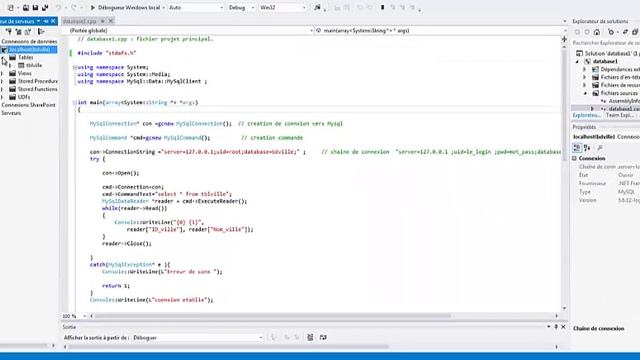640x360 pixels.
Task: Open the Server Explorer window options arrow
Action: [38, 21]
